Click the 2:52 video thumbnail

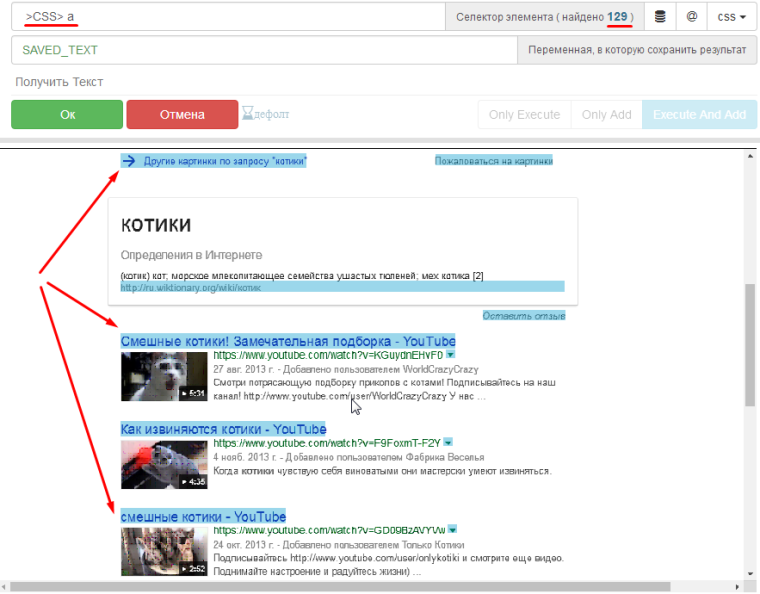164,551
